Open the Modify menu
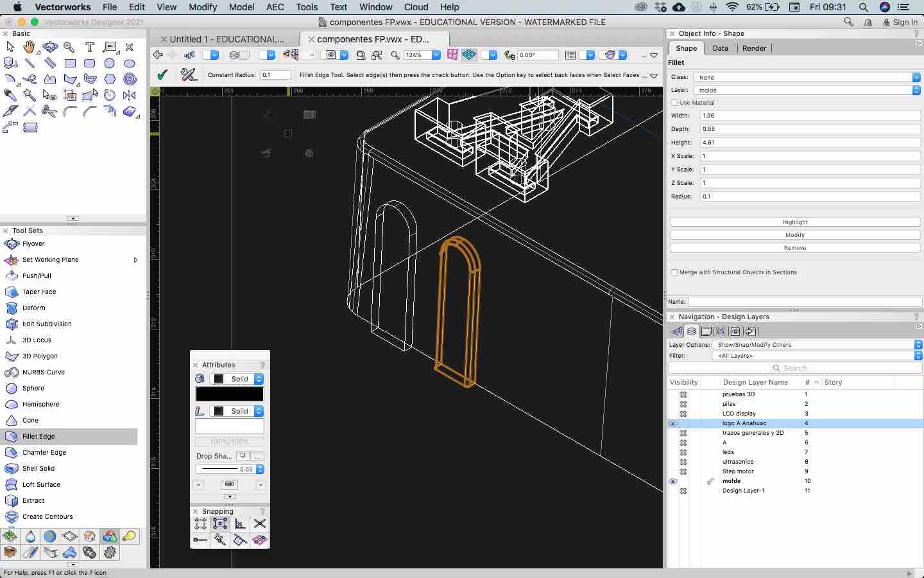 203,7
